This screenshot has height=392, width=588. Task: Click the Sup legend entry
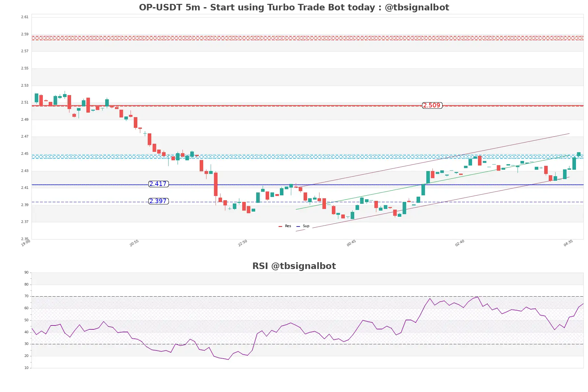(303, 226)
